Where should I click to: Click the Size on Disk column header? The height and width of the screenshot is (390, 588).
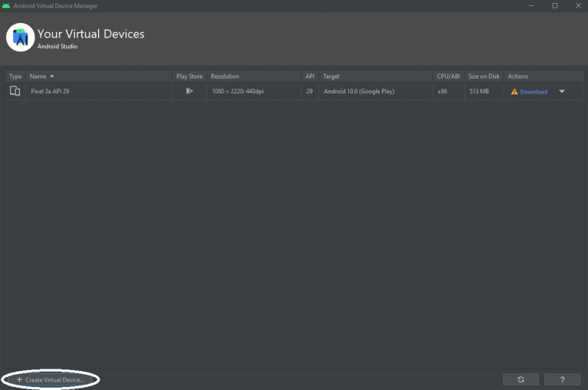[x=484, y=76]
